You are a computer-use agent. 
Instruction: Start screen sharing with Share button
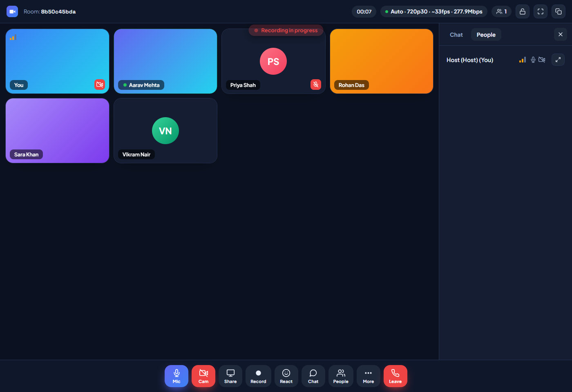pos(230,376)
